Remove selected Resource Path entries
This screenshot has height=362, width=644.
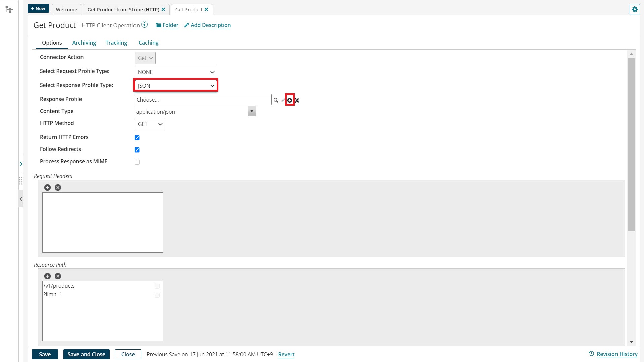[58, 276]
